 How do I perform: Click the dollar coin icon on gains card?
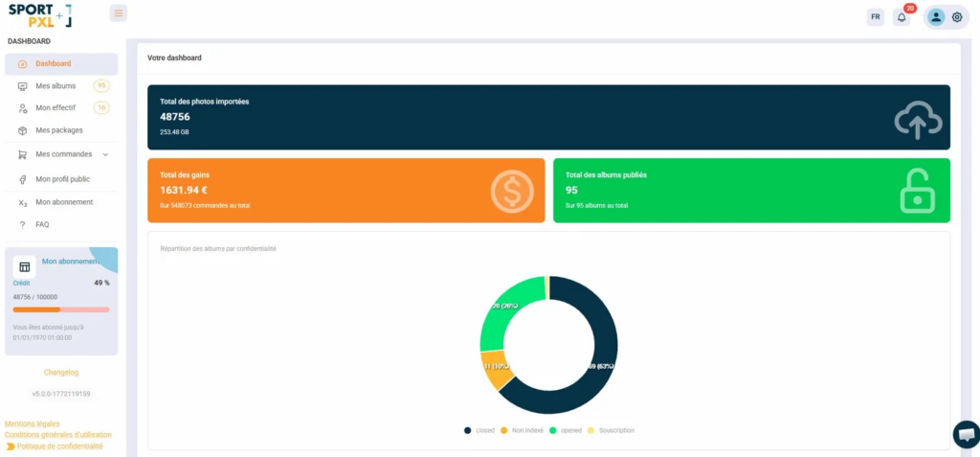[x=512, y=191]
